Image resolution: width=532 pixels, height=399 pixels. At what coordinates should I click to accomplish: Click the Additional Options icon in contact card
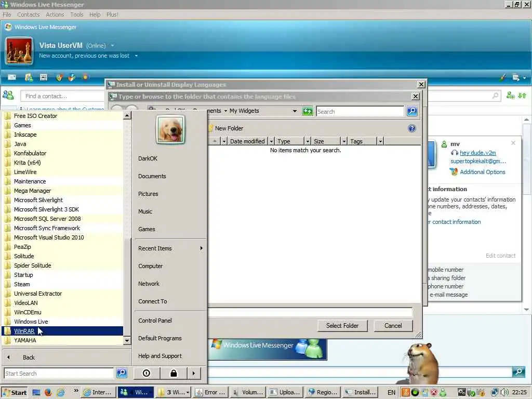(x=454, y=172)
